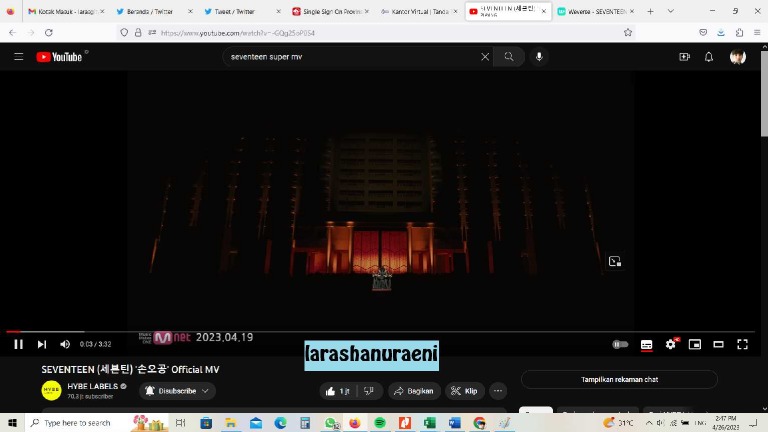Open the Create video menu
768x432 pixels.
coord(684,57)
